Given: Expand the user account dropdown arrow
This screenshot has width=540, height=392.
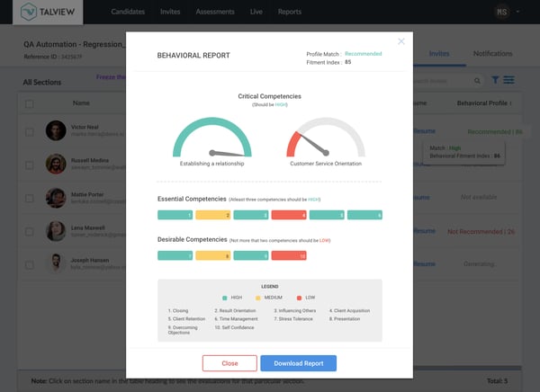Looking at the screenshot, I should point(517,12).
